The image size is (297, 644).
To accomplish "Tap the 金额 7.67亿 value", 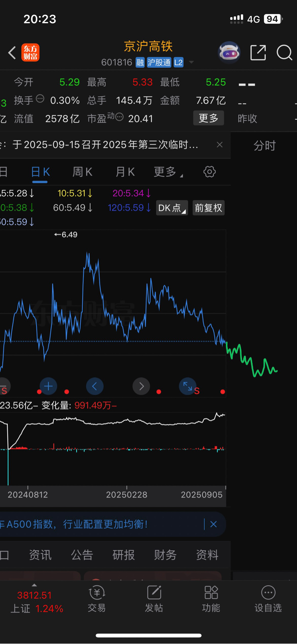I will [x=211, y=100].
